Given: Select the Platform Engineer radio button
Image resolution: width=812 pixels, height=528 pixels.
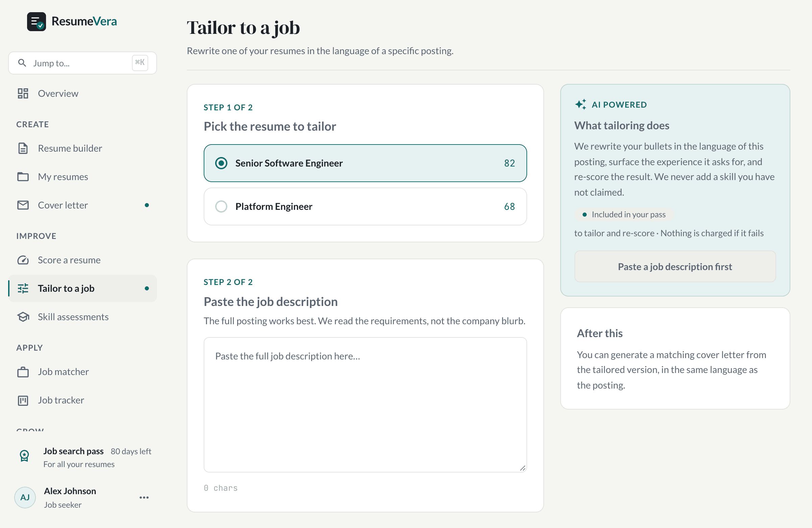Looking at the screenshot, I should tap(221, 206).
